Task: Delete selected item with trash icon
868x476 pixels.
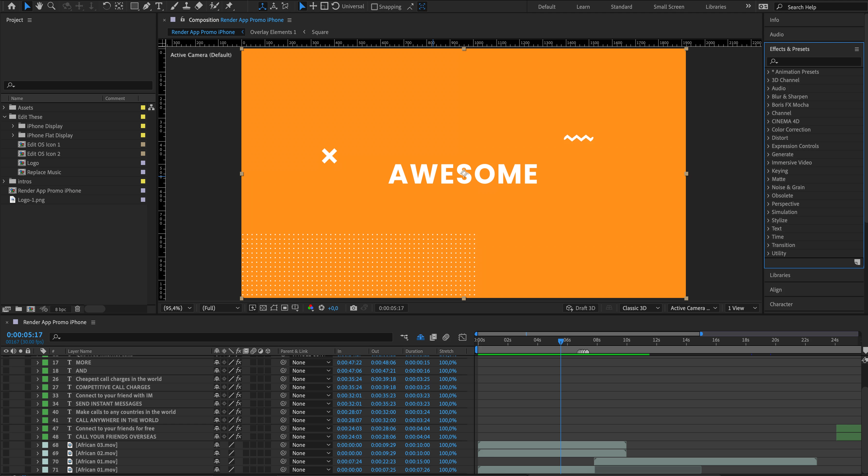Action: point(77,309)
